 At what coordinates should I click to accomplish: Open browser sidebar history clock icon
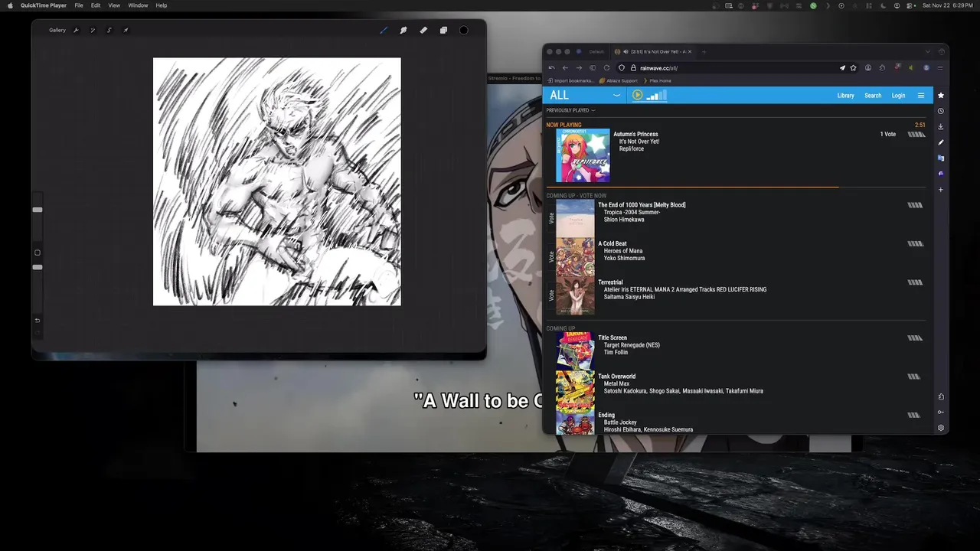[941, 111]
